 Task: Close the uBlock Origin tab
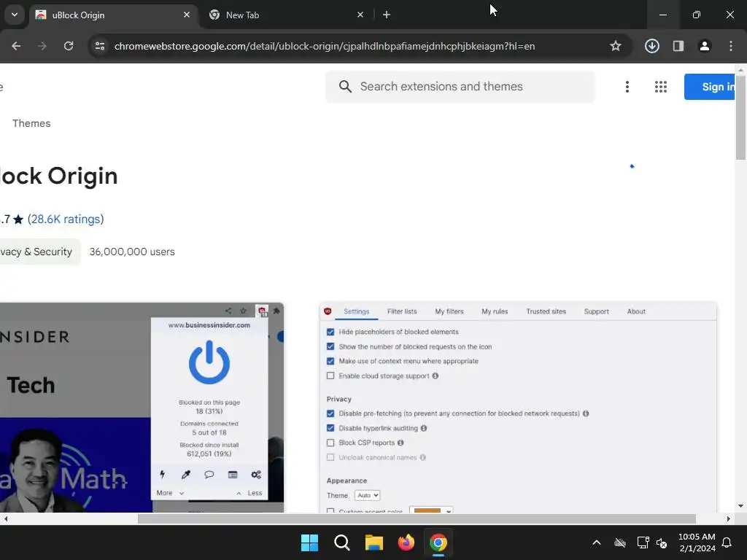pos(187,15)
